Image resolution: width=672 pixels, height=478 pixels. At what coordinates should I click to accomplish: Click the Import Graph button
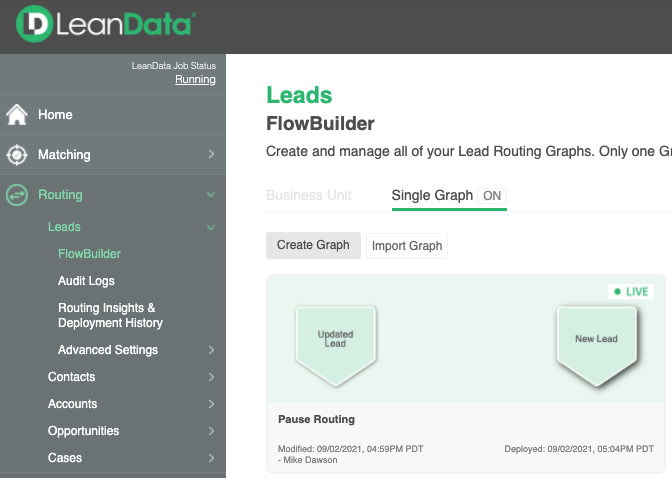(x=406, y=246)
